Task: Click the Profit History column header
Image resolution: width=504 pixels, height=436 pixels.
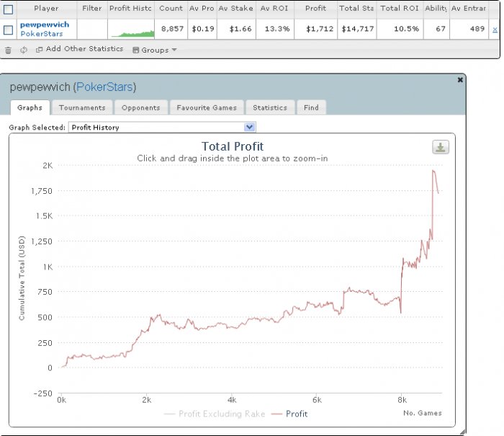Action: [x=130, y=9]
